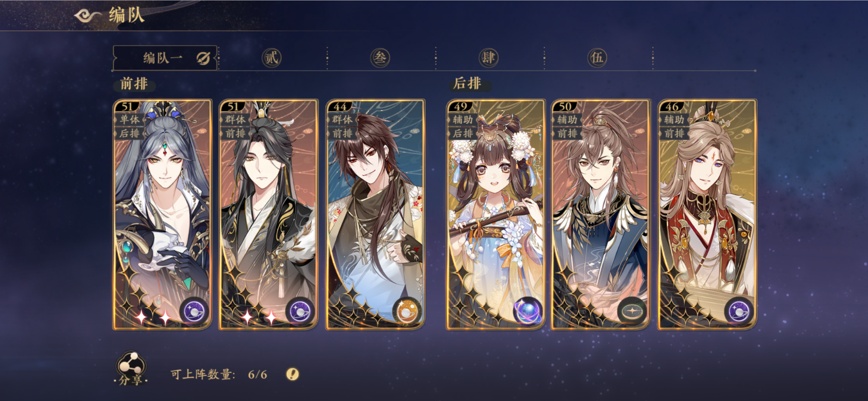Click blue galaxy orb on level 49 card
Image resolution: width=868 pixels, height=401 pixels.
(528, 312)
